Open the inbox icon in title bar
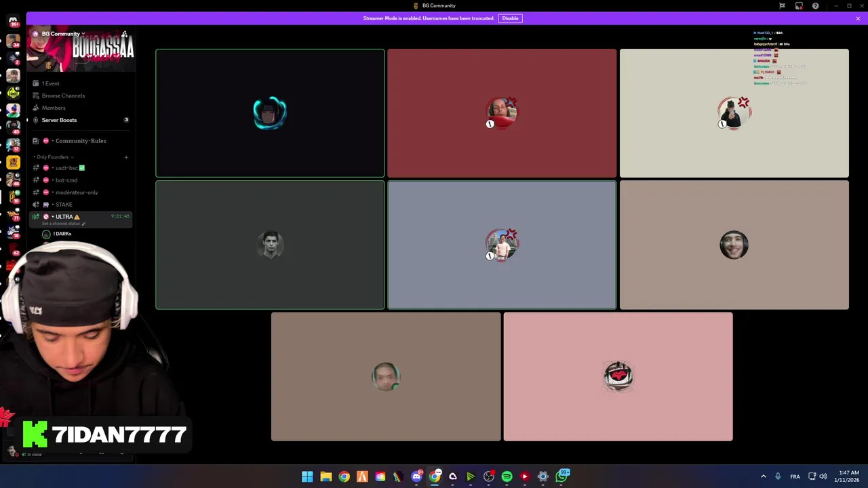The height and width of the screenshot is (488, 868). pyautogui.click(x=799, y=5)
